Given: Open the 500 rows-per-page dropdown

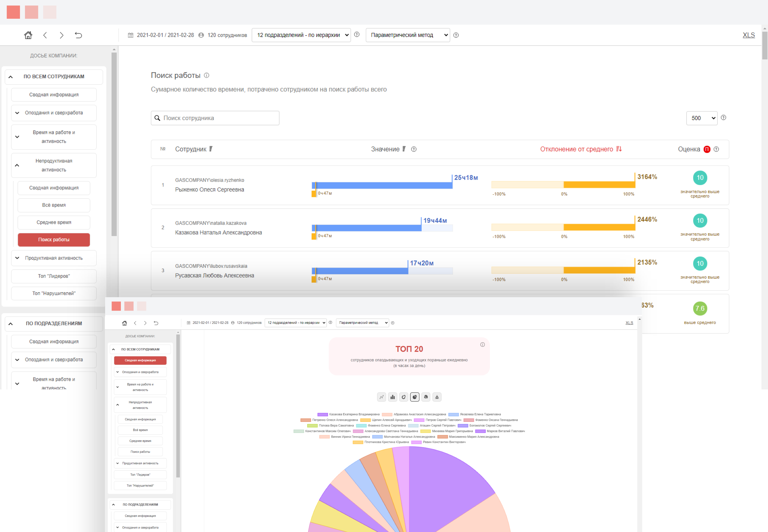Looking at the screenshot, I should pos(701,118).
